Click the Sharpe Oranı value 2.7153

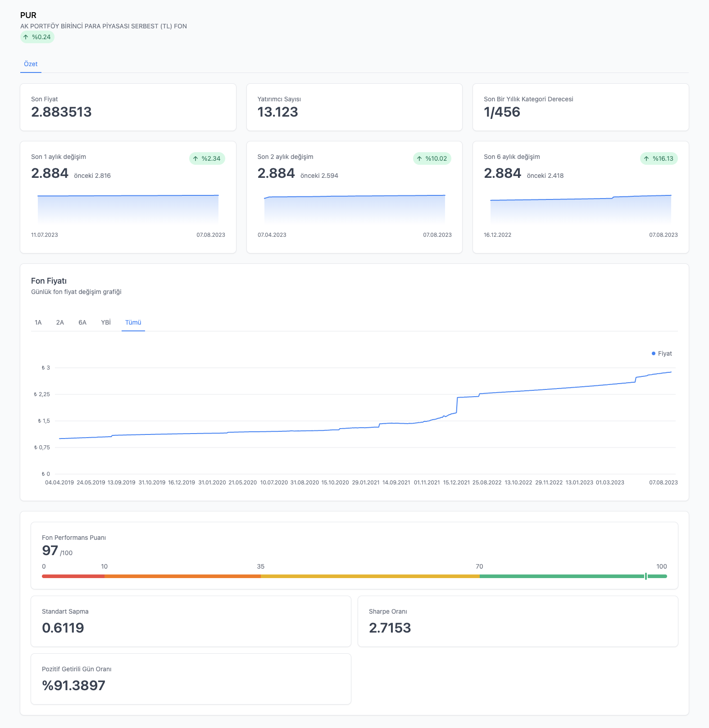pos(390,628)
